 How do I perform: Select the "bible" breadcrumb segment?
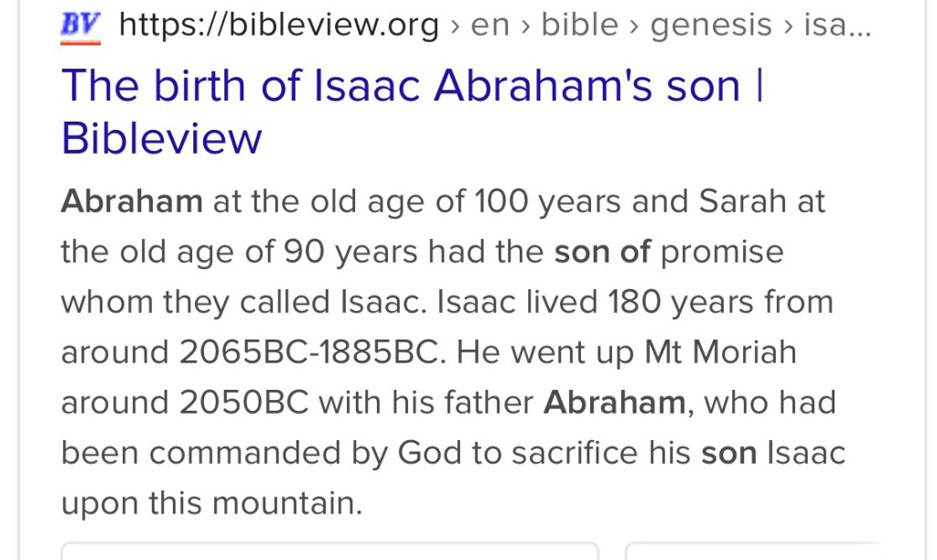point(580,27)
